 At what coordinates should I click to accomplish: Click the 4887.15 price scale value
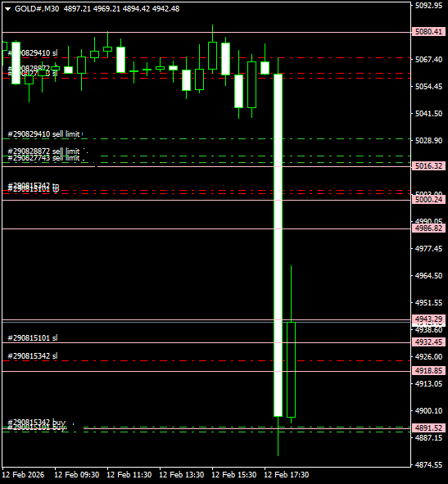428,437
